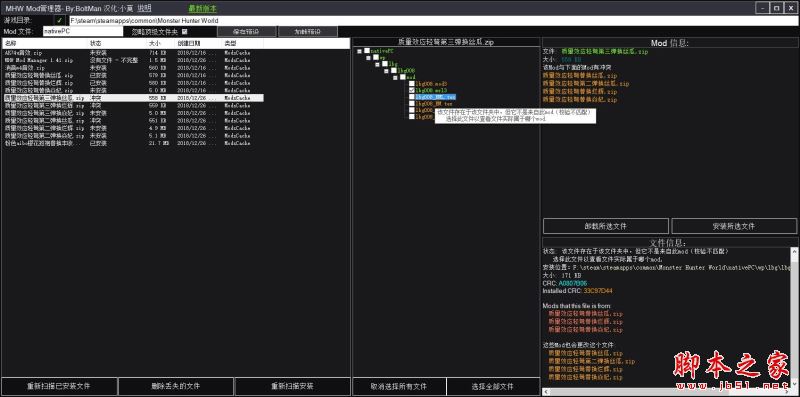The image size is (800, 397).
Task: Click the file info horizontal scrollbar left arrow
Action: tap(546, 391)
